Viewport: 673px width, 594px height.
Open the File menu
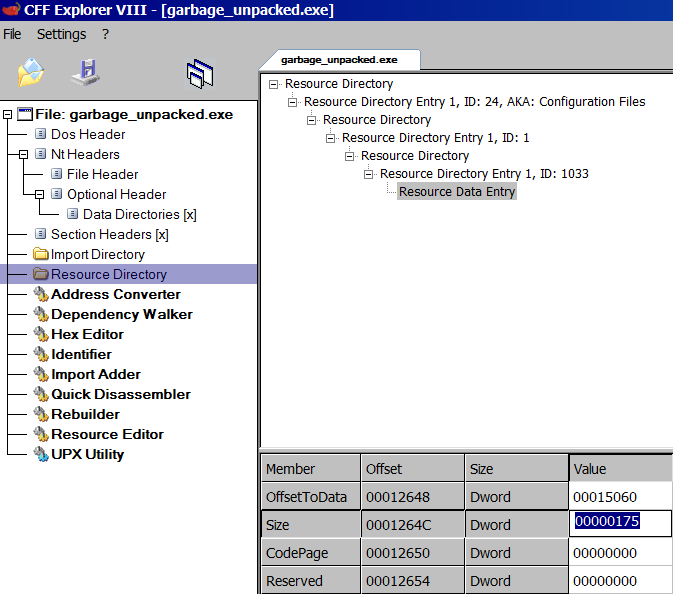coord(12,34)
